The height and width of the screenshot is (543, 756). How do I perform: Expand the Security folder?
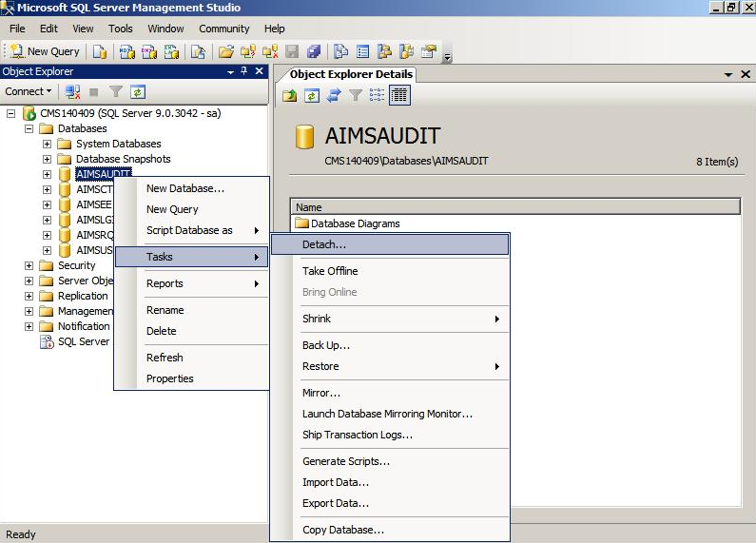coord(29,265)
